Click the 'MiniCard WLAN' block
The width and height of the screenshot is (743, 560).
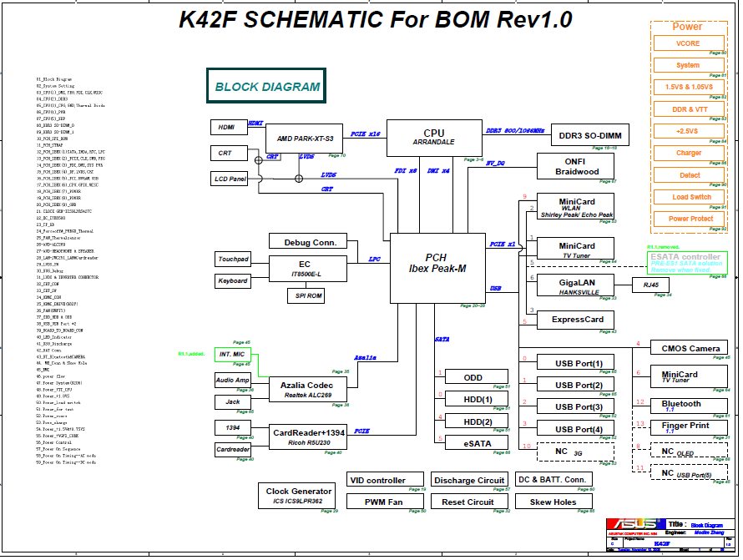pos(575,206)
